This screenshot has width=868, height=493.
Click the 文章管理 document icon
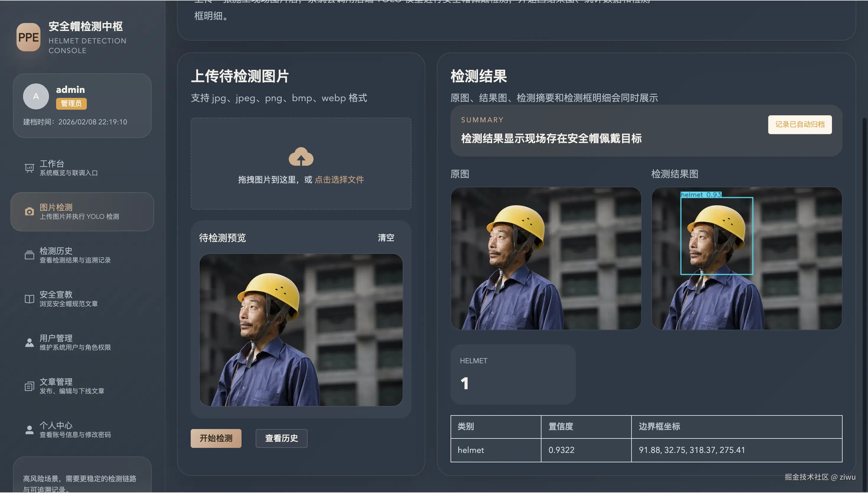(x=29, y=386)
